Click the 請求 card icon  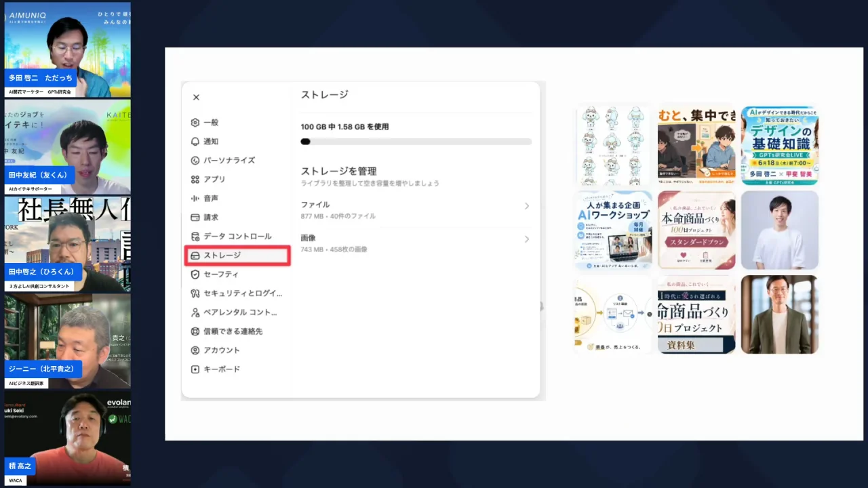point(195,218)
